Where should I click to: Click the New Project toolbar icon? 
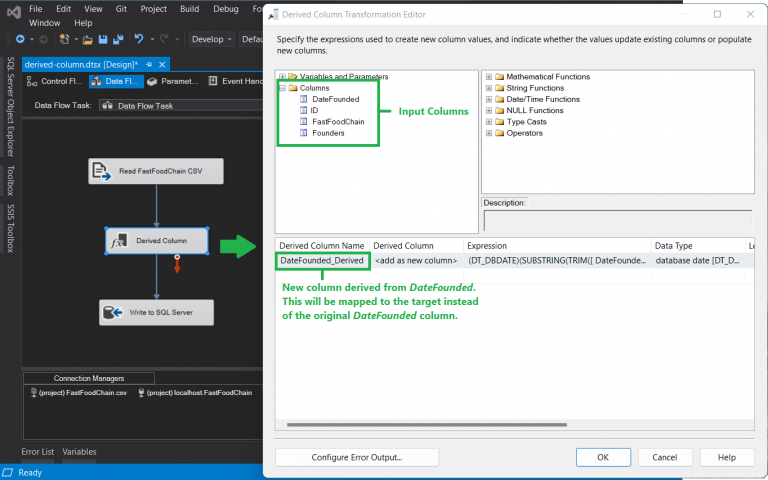(64, 39)
